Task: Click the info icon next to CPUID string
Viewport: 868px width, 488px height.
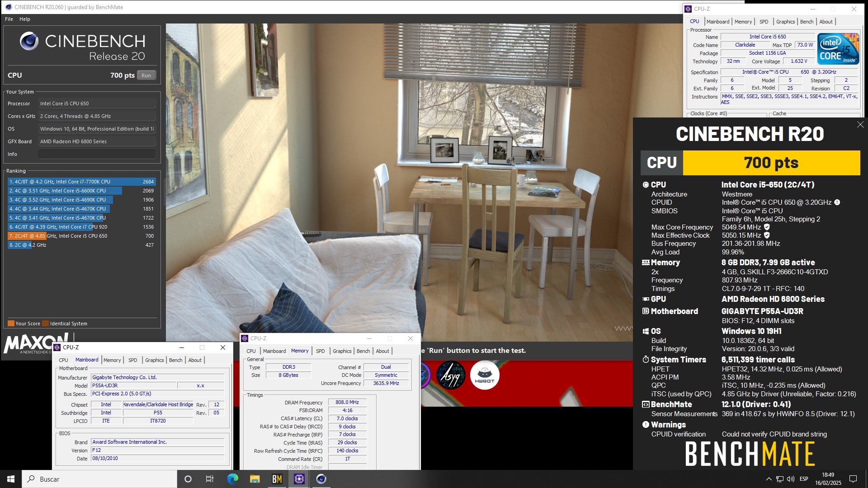Action: pos(837,202)
